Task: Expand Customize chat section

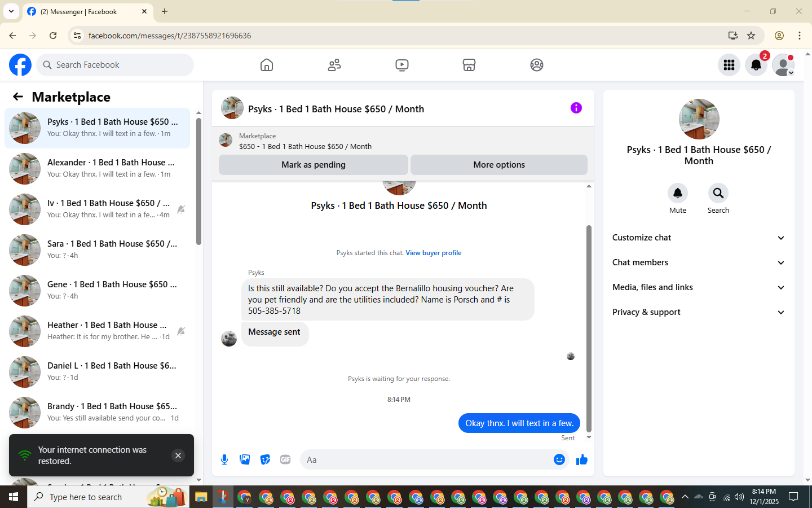Action: click(x=699, y=238)
